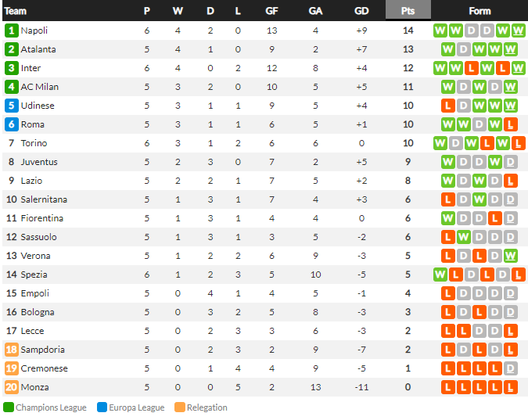The height and width of the screenshot is (420, 528).
Task: Click the Europa League blue legend swatch
Action: (x=102, y=407)
